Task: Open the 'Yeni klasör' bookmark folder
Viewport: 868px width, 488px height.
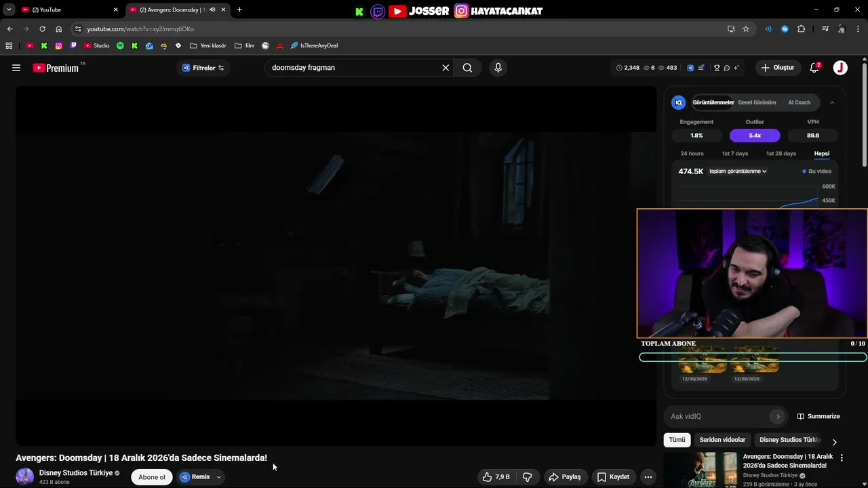Action: [208, 45]
